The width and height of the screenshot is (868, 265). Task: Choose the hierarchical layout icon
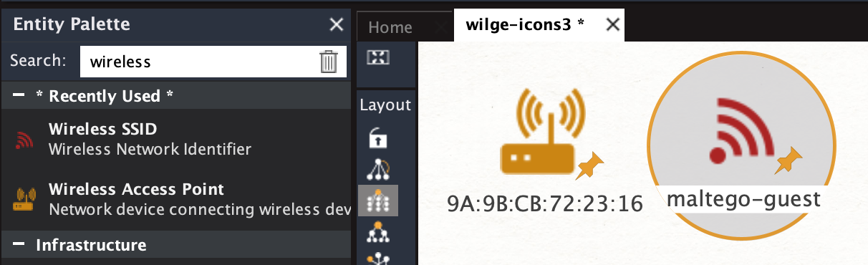(377, 231)
